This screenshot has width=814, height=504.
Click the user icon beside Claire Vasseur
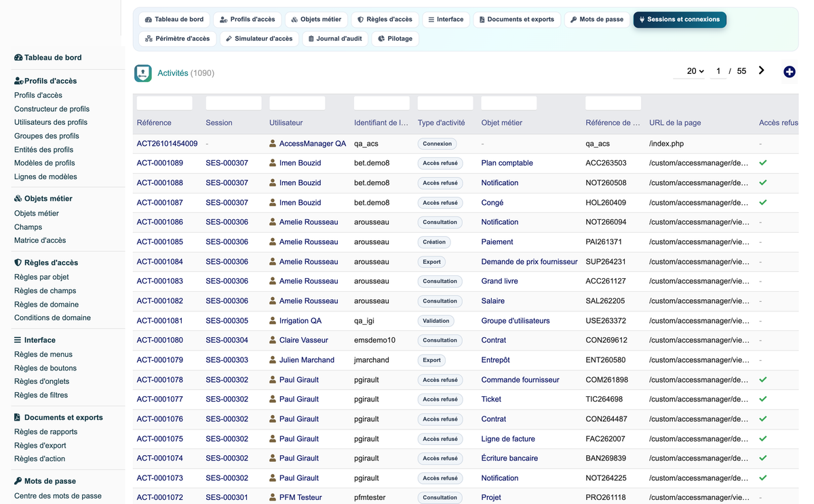point(273,340)
